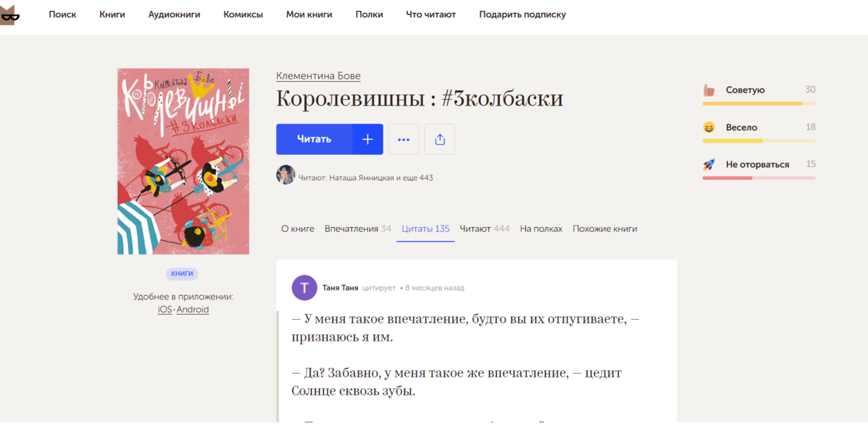Open more actions with the three-dots icon
This screenshot has height=426, width=868.
tap(404, 139)
